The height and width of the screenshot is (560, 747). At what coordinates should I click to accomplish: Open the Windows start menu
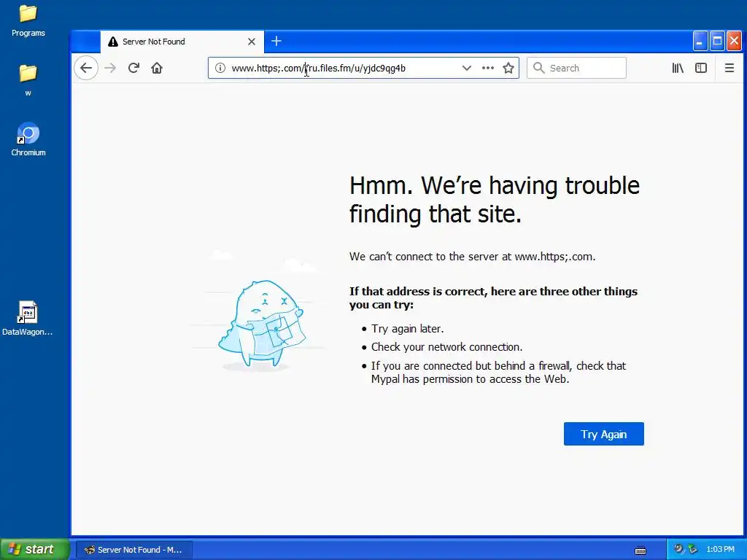tap(35, 549)
